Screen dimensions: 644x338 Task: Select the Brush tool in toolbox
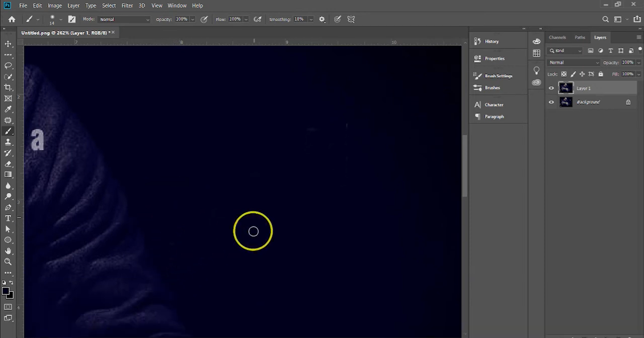8,131
